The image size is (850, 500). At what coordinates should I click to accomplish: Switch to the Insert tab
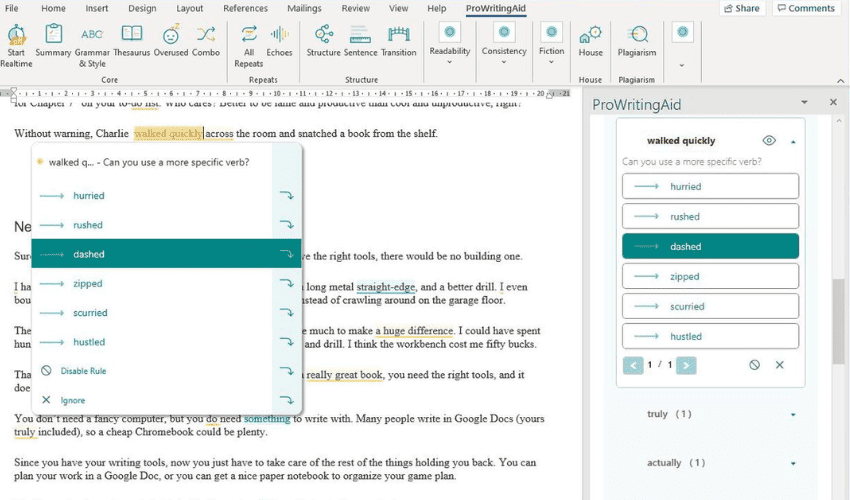[x=96, y=8]
